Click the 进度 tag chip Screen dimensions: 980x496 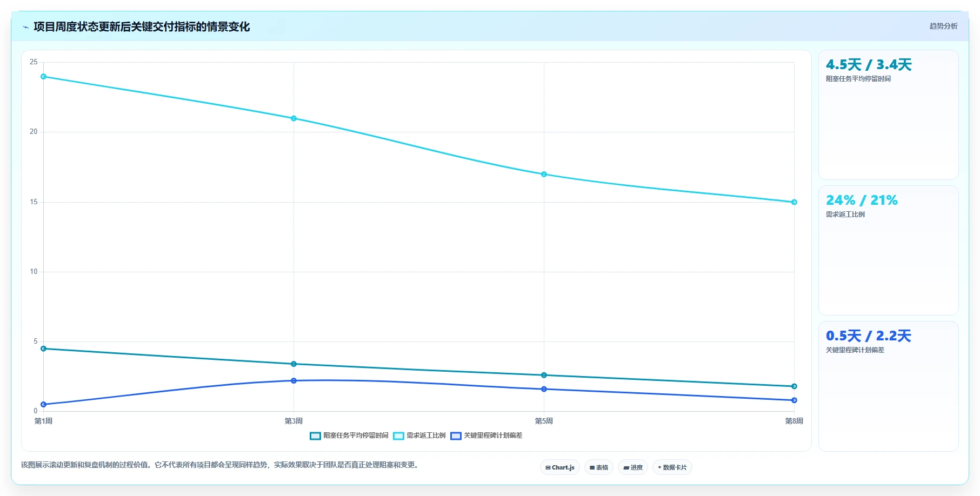(x=633, y=467)
